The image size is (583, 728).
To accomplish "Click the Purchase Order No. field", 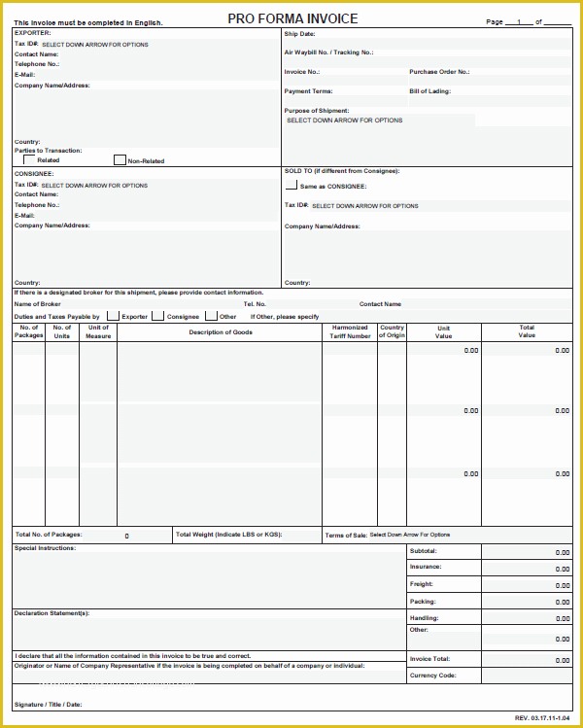I will click(490, 81).
